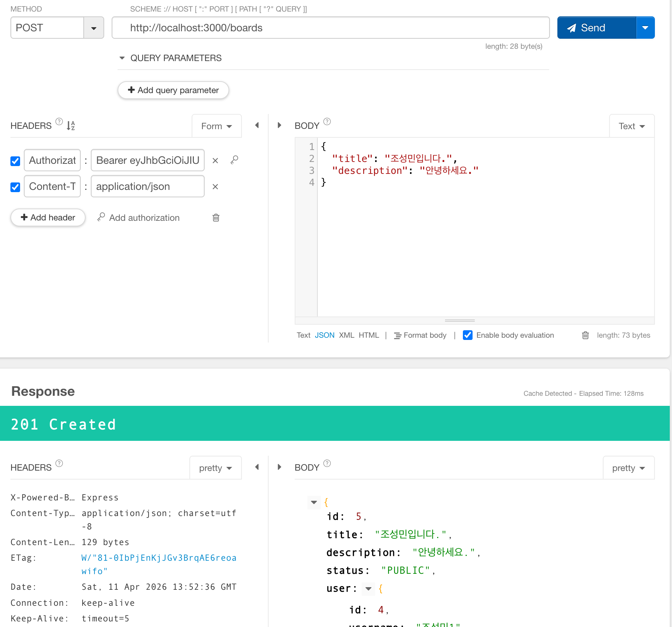Select JSON body syntax mode
Image resolution: width=672 pixels, height=627 pixels.
(324, 335)
